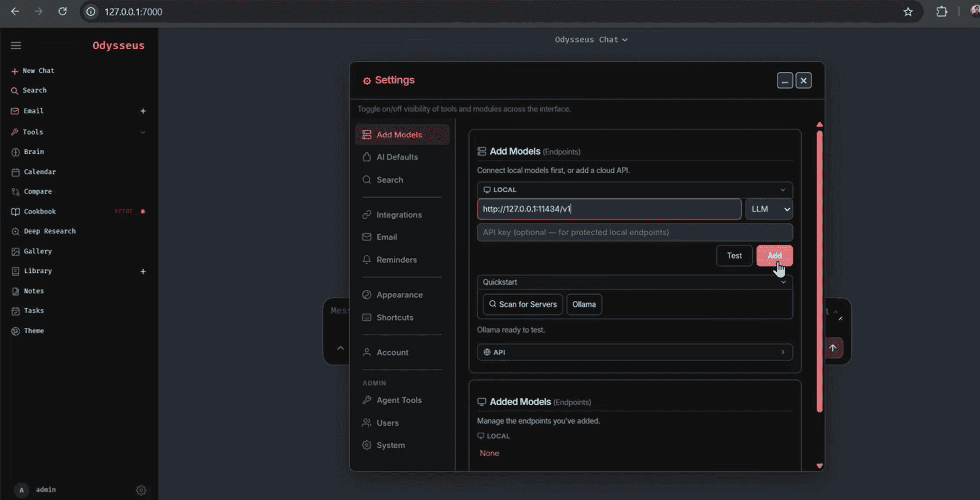The image size is (980, 500).
Task: Click the Add button
Action: (774, 256)
